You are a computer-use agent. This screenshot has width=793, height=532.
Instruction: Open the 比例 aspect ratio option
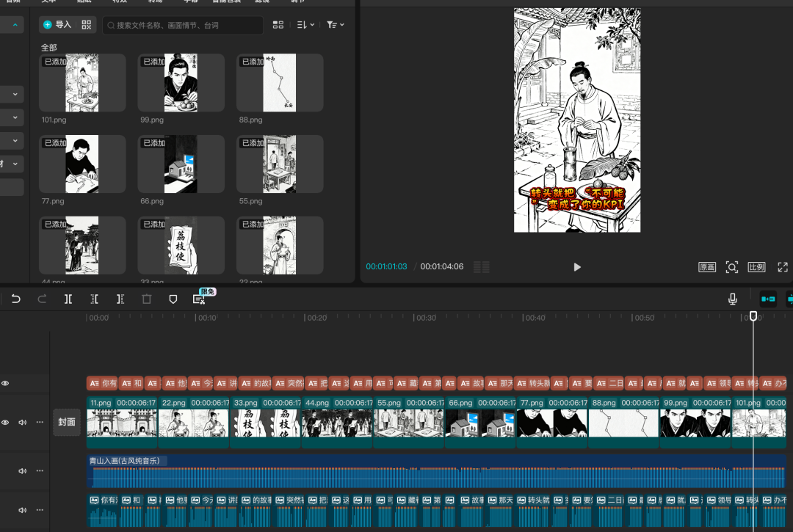(x=756, y=267)
